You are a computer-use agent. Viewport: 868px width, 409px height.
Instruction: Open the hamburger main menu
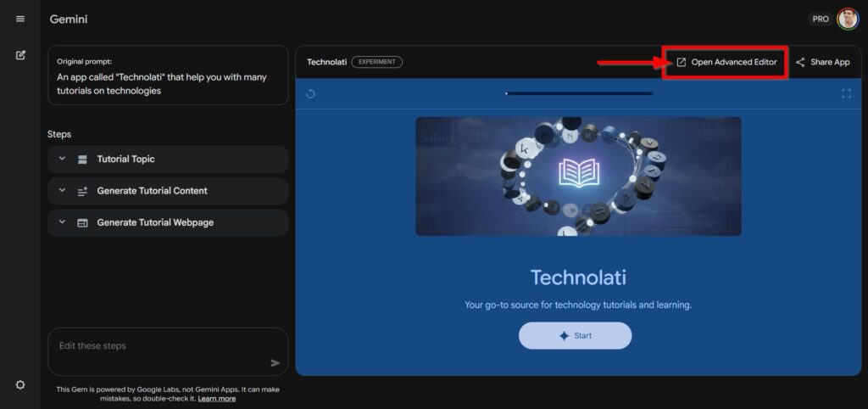click(x=20, y=19)
